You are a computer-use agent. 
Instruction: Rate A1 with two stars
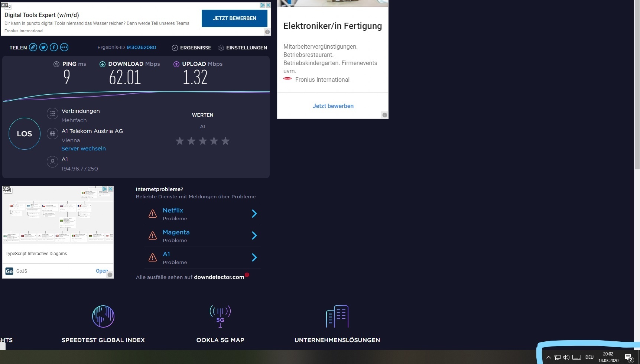[x=191, y=141]
